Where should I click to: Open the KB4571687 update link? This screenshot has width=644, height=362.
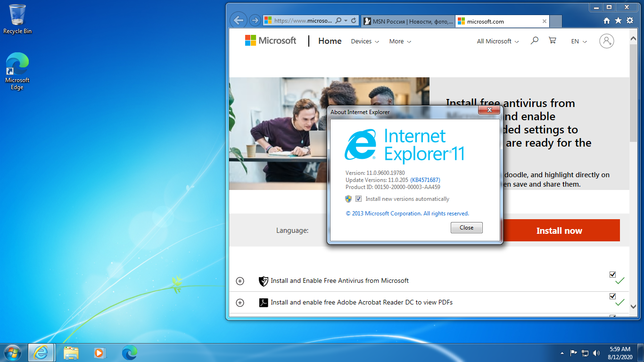click(425, 180)
